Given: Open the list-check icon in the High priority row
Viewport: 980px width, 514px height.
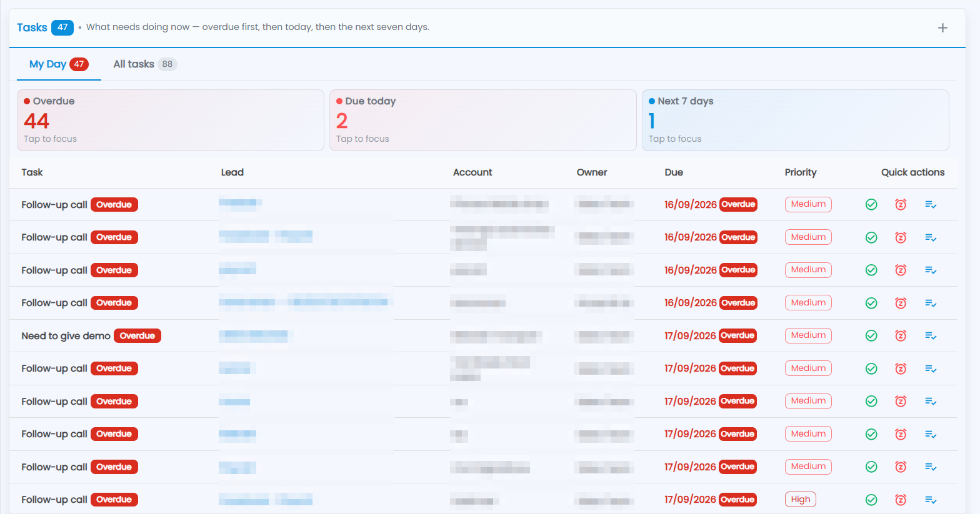Looking at the screenshot, I should coord(931,500).
